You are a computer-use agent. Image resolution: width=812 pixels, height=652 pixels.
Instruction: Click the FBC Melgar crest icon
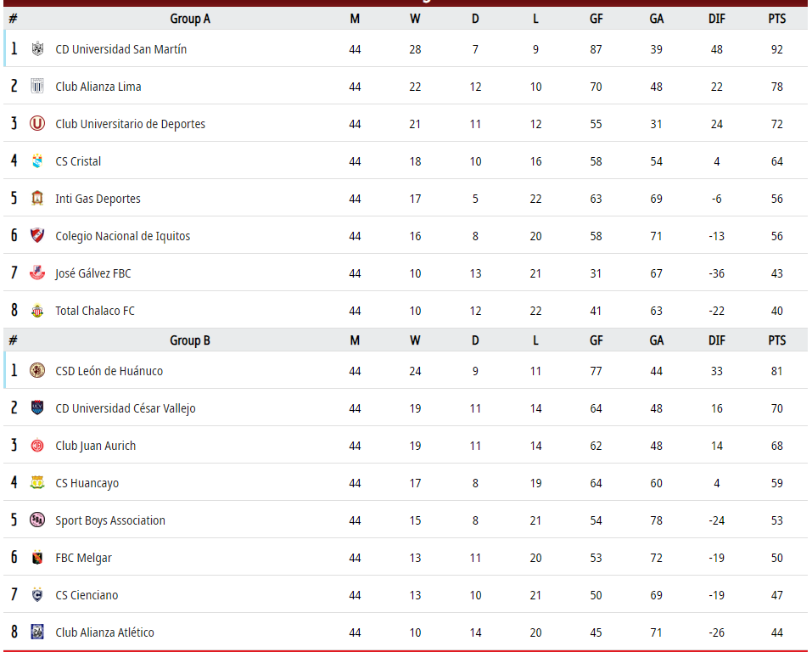click(37, 558)
